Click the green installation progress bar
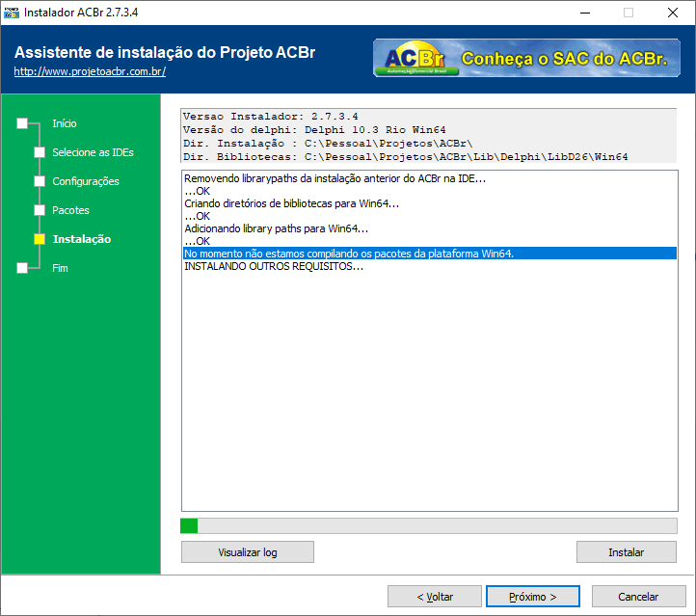Viewport: 696px width, 616px height. coord(429,526)
